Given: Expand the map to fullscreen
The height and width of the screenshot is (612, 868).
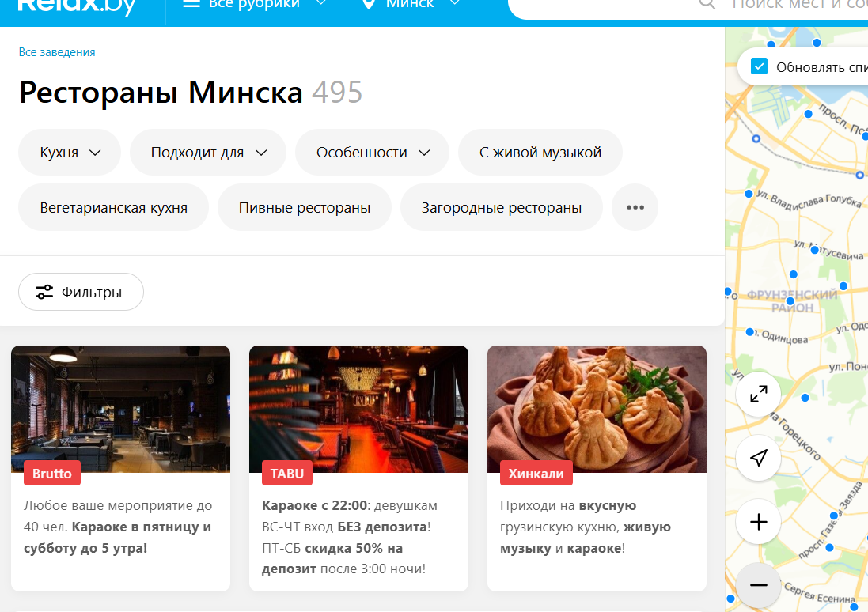Looking at the screenshot, I should [758, 394].
